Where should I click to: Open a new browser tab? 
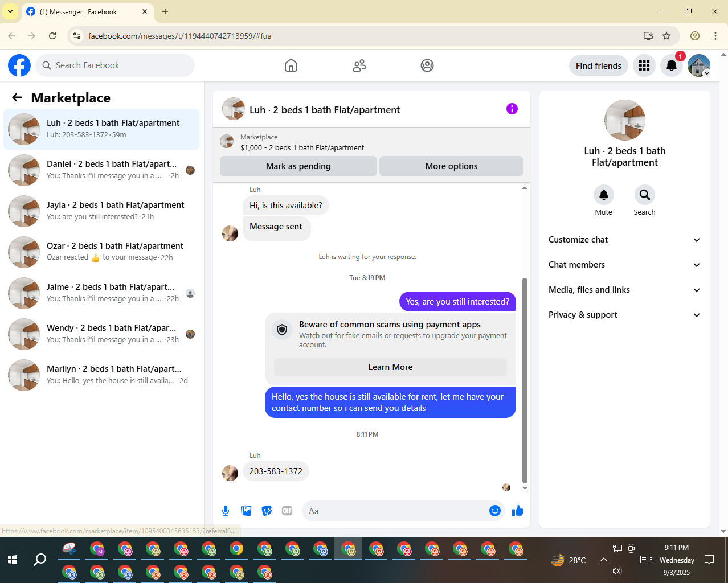(165, 11)
